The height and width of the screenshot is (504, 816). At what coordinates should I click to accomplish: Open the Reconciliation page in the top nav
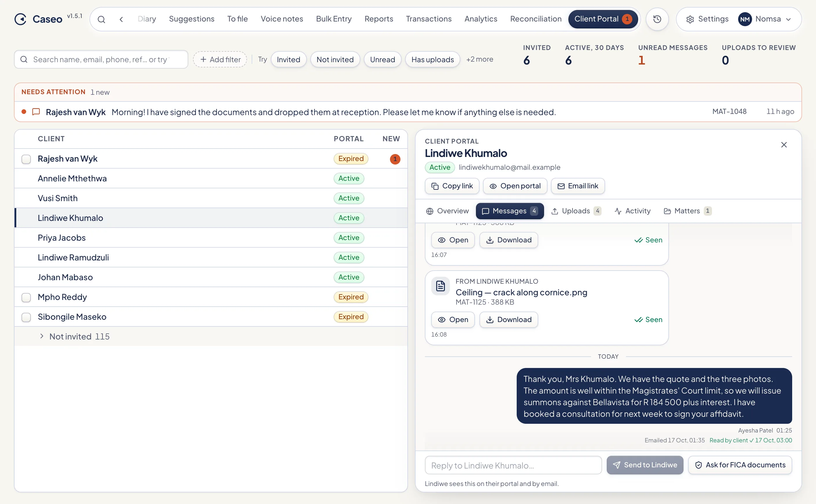pos(536,19)
